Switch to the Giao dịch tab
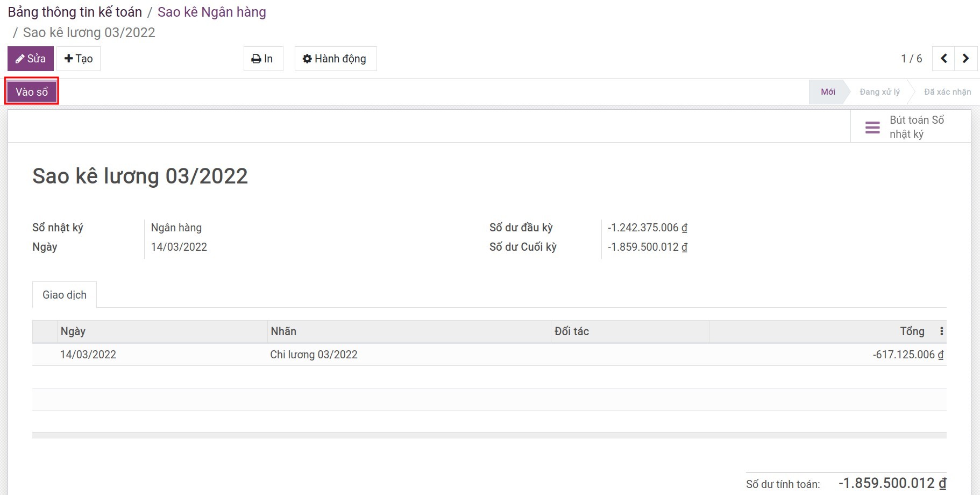The height and width of the screenshot is (495, 980). [65, 295]
